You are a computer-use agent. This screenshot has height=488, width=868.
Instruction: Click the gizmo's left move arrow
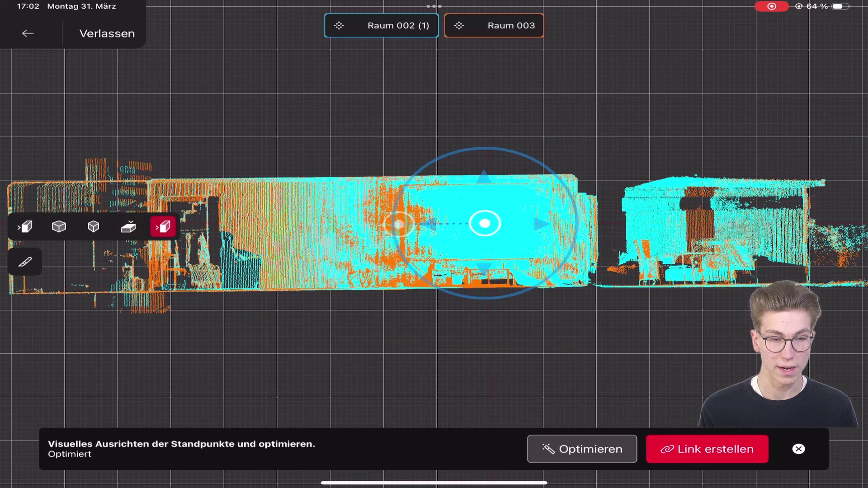coord(429,223)
